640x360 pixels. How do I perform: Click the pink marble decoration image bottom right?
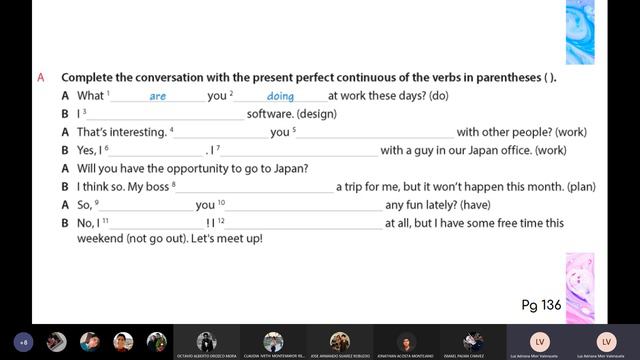(580, 288)
